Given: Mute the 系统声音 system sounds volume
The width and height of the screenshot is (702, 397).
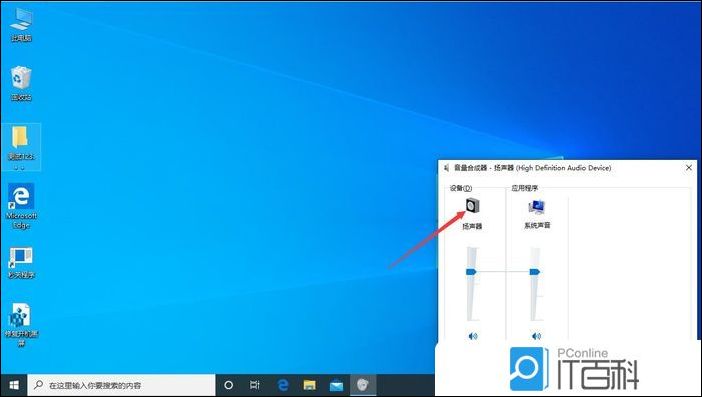Looking at the screenshot, I should point(536,336).
